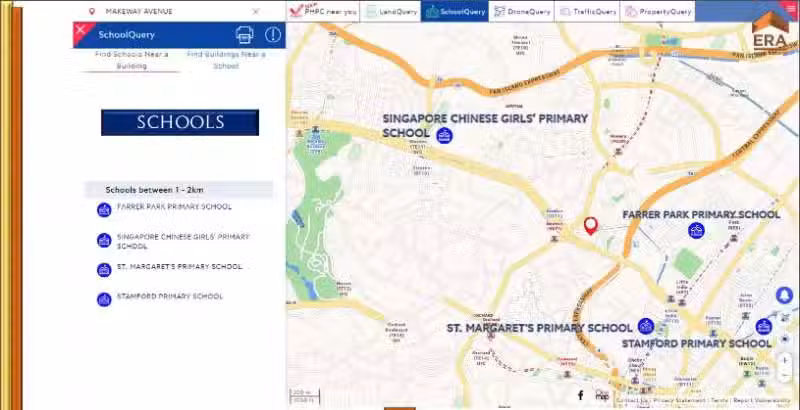Open Report Vulnerability link
This screenshot has height=410, width=800.
tap(763, 401)
